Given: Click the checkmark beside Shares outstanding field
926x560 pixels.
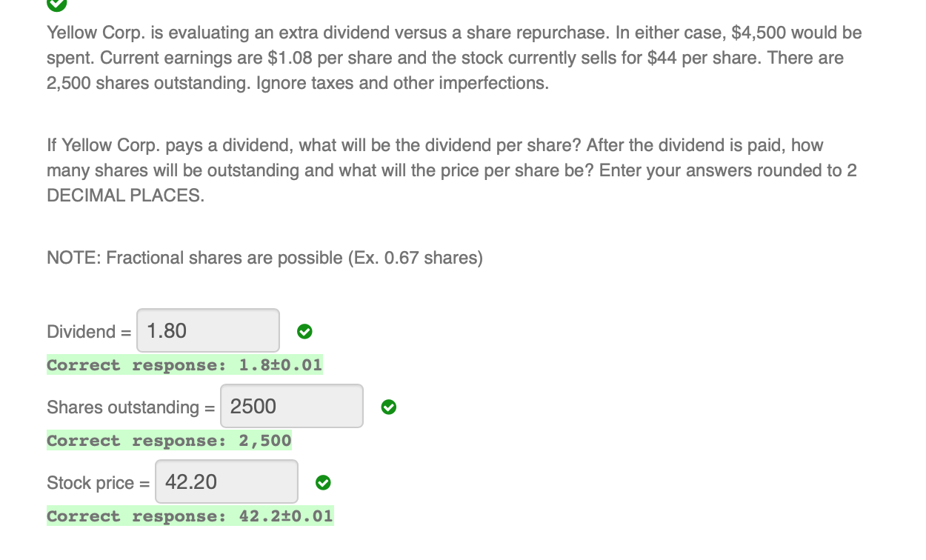Looking at the screenshot, I should pyautogui.click(x=388, y=407).
